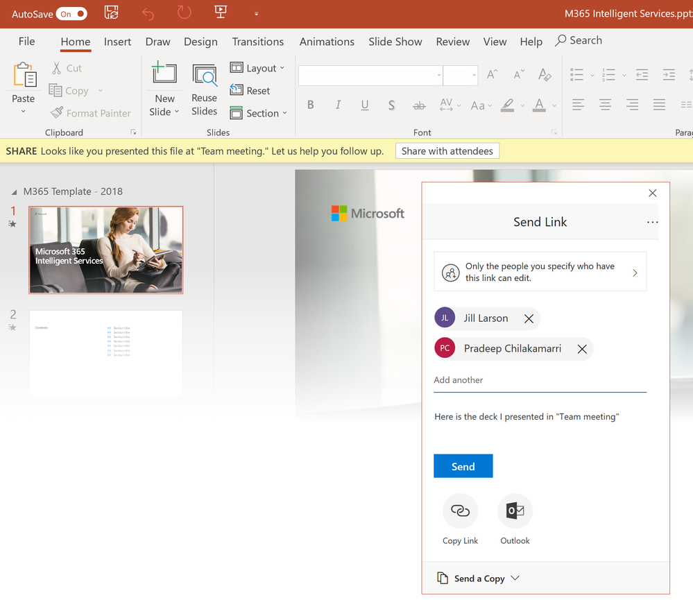Open the Section dropdown
The image size is (693, 616).
coord(259,113)
